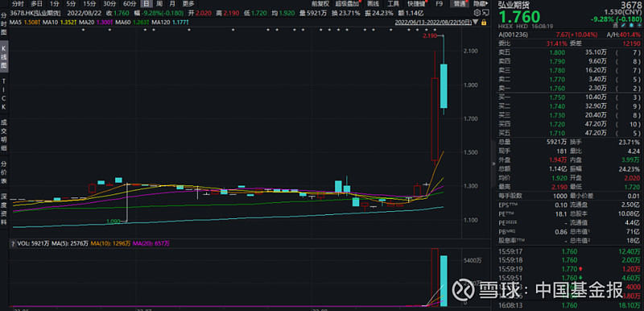The width and height of the screenshot is (644, 311).
Task: Click the 2.190 high price marker
Action: (x=430, y=36)
